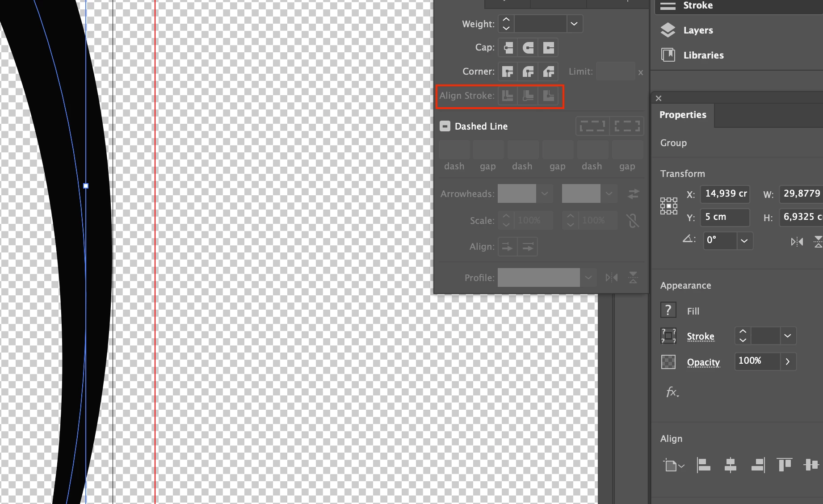The width and height of the screenshot is (823, 504).
Task: Align stroke to center
Action: point(508,96)
